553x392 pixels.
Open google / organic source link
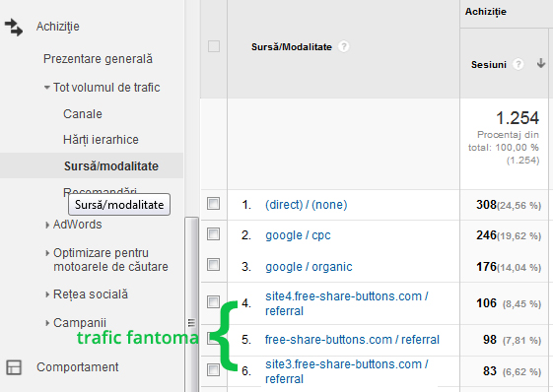pyautogui.click(x=309, y=267)
